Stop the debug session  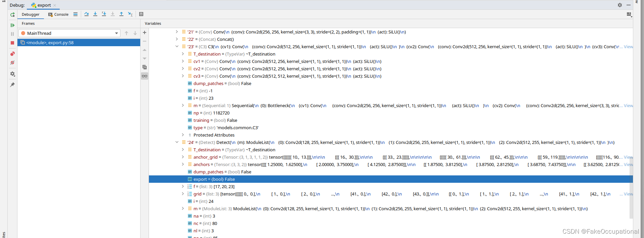click(12, 43)
